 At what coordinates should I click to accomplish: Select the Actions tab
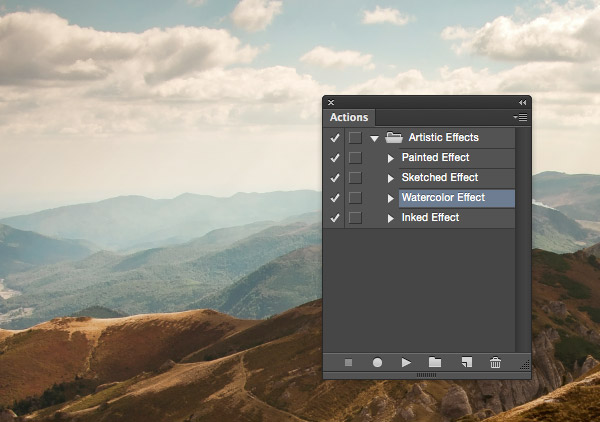pyautogui.click(x=349, y=117)
